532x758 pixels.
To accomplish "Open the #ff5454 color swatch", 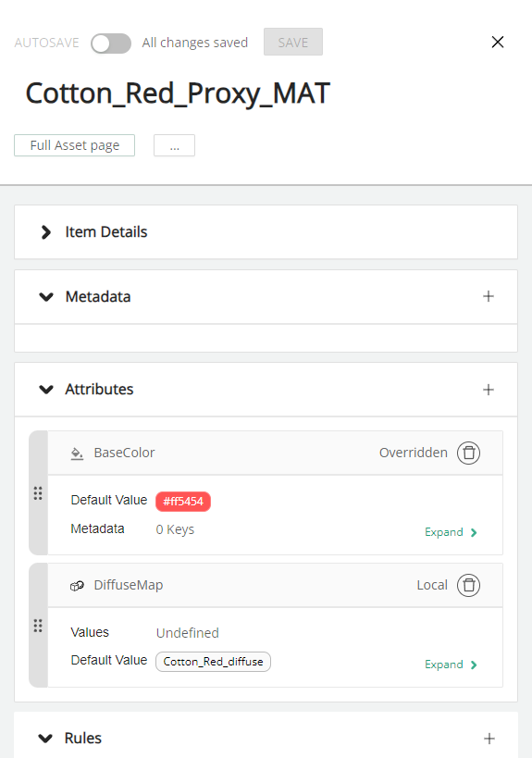I will point(183,502).
